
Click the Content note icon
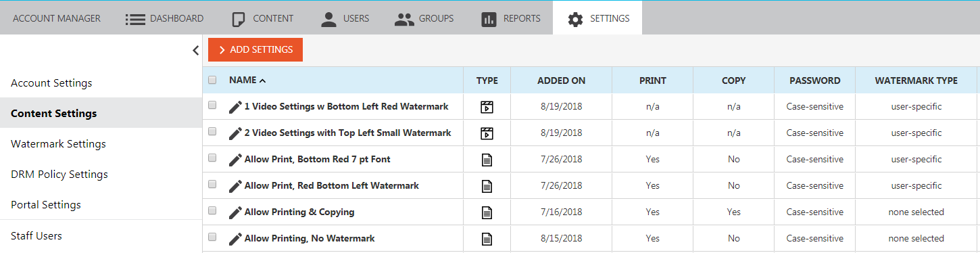(x=238, y=19)
